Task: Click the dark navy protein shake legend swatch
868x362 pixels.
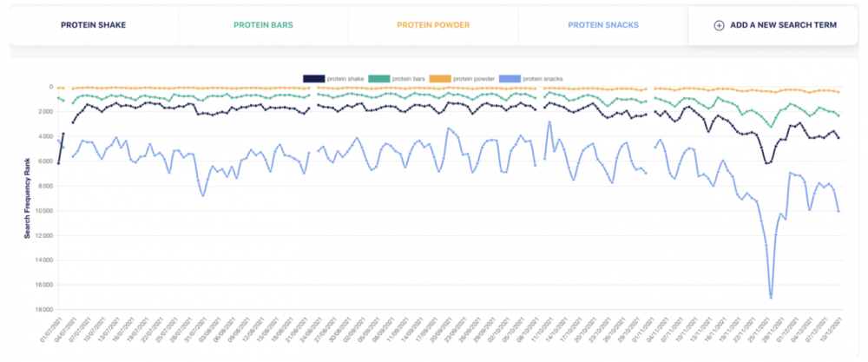Action: (x=313, y=79)
